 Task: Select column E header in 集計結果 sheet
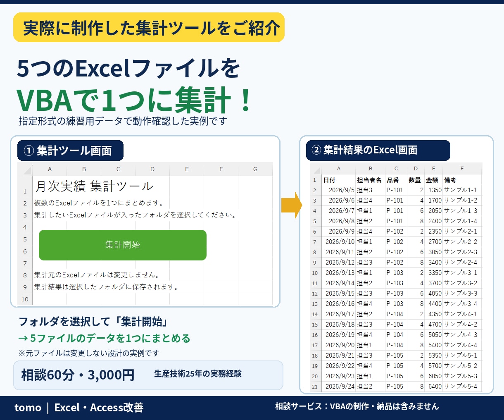click(x=433, y=169)
